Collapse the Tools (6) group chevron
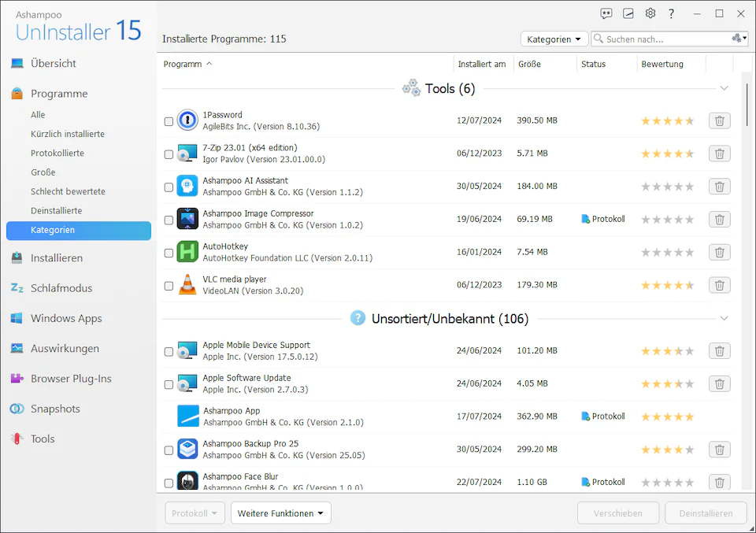 click(x=724, y=88)
